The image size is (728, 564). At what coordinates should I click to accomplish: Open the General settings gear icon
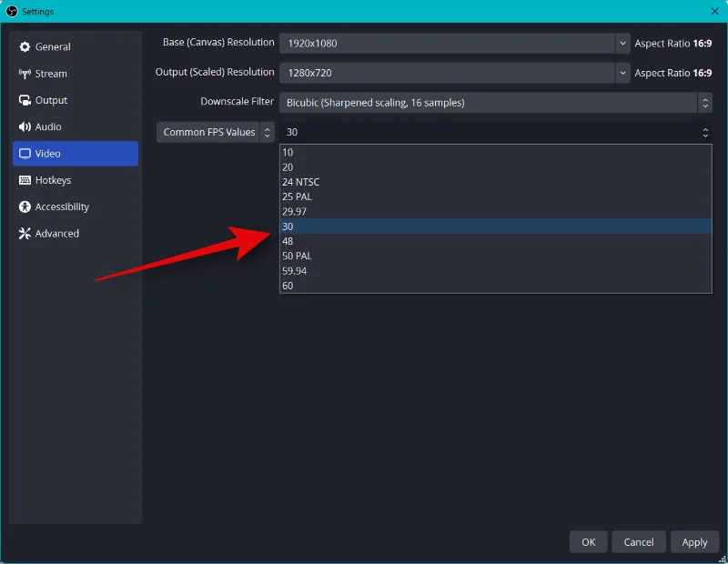25,47
